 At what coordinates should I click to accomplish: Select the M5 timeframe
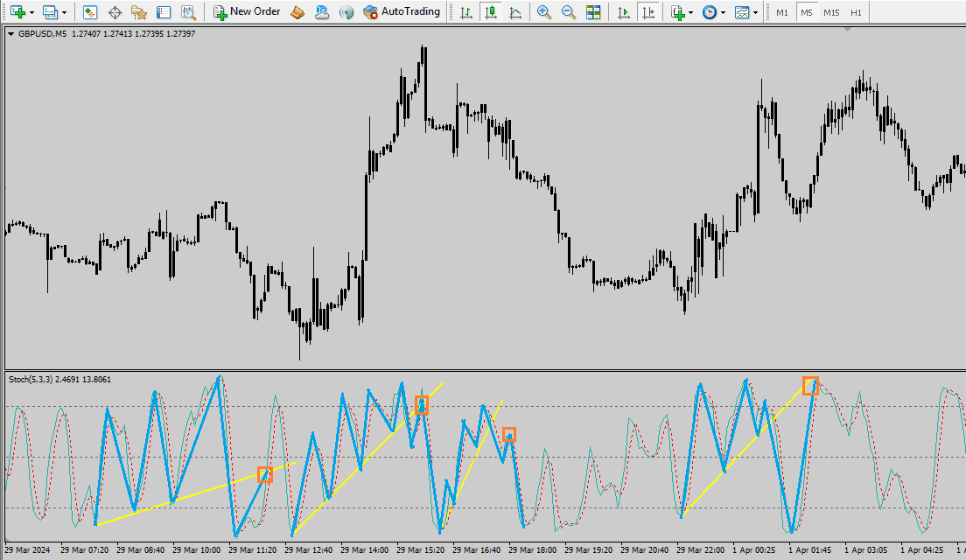(807, 12)
